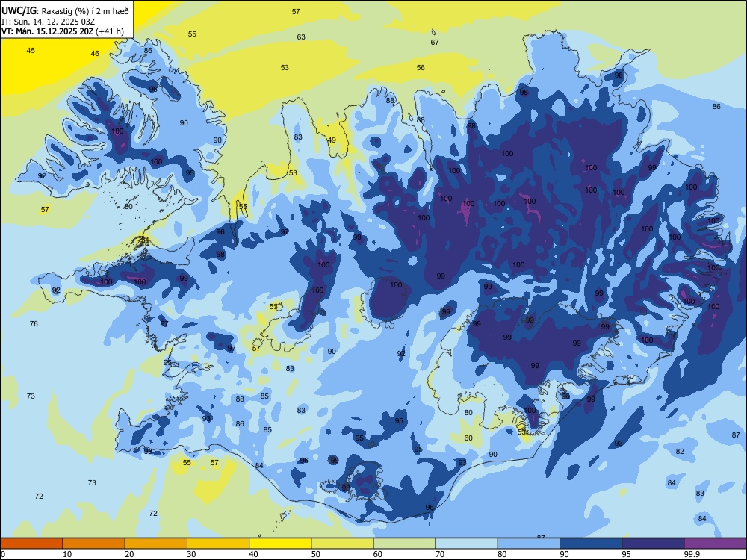Select the 50–60 pale yellow legend swatch

[342, 544]
